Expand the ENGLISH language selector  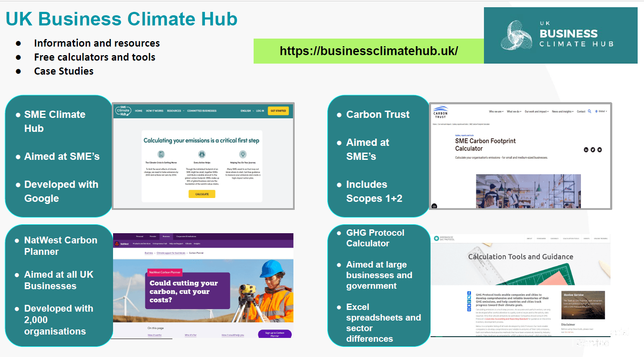pyautogui.click(x=247, y=111)
